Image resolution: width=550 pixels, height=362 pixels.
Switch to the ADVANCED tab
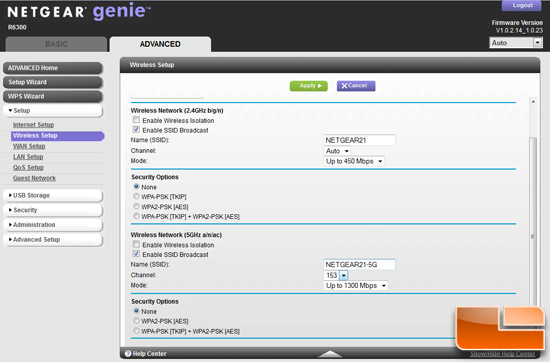pos(160,44)
